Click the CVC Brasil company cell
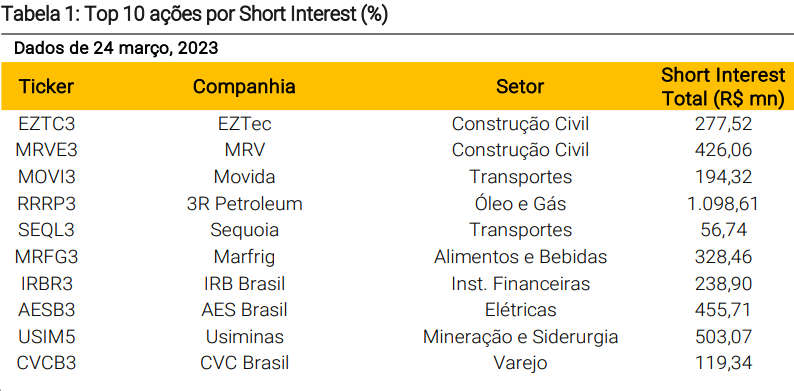 tap(245, 363)
